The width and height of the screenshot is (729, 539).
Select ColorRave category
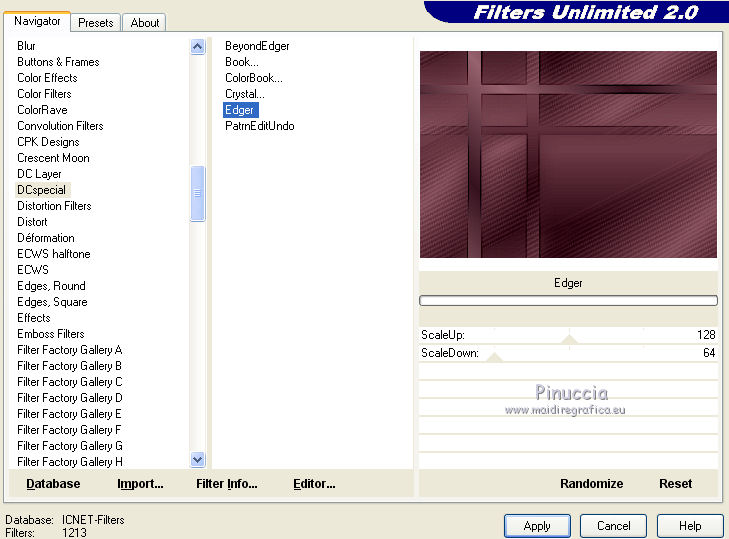tap(42, 110)
